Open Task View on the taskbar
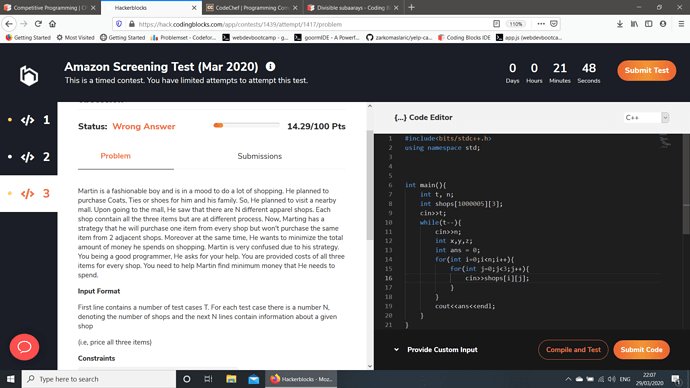 [x=209, y=379]
